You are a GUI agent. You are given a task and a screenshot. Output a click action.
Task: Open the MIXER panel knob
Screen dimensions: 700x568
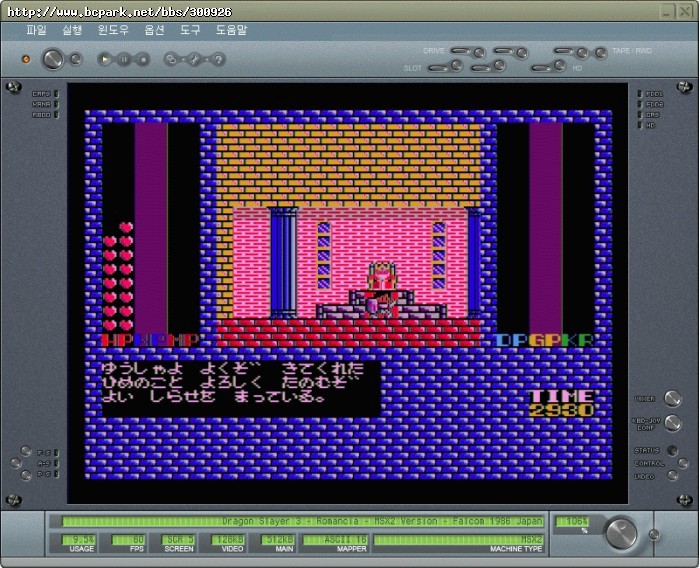pos(673,398)
